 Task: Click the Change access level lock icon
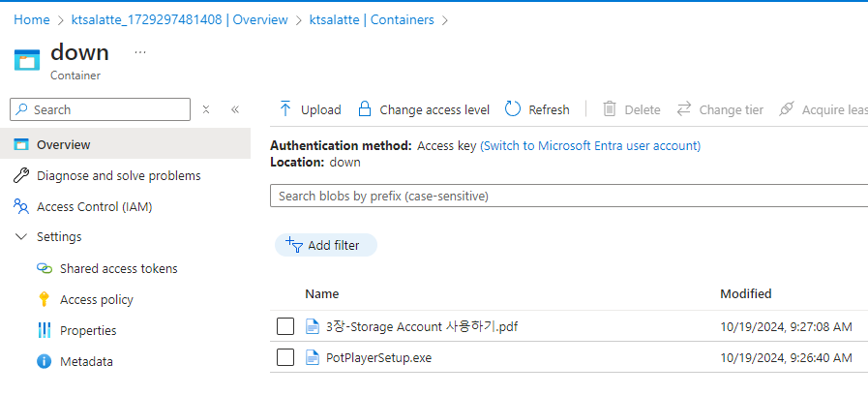point(364,109)
